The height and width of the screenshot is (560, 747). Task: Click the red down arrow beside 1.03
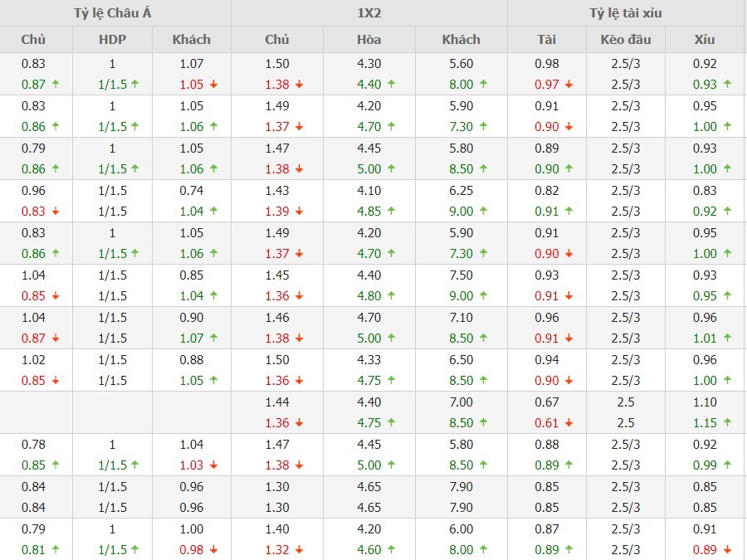tap(213, 465)
